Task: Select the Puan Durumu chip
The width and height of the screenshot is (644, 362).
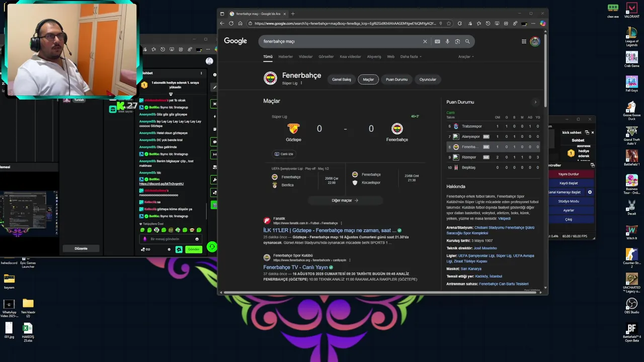Action: [396, 79]
